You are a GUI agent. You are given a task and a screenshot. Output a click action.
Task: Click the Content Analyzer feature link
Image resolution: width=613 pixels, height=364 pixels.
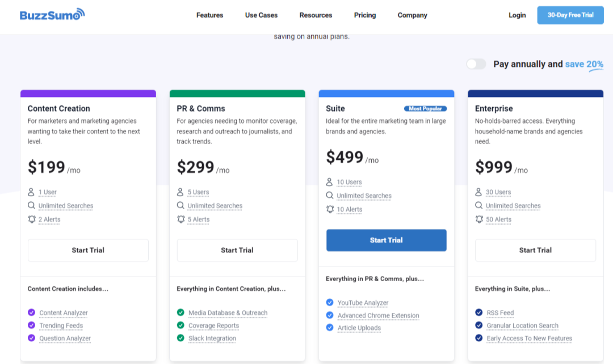coord(64,313)
